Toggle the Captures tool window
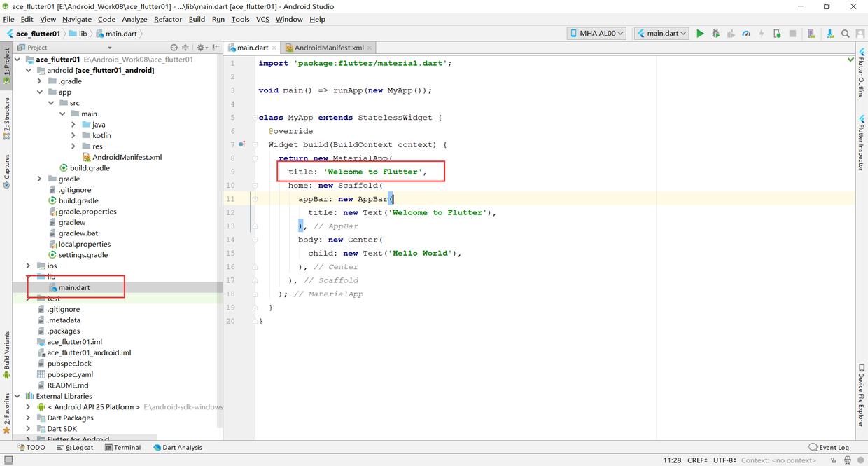The height and width of the screenshot is (466, 868). tap(6, 172)
